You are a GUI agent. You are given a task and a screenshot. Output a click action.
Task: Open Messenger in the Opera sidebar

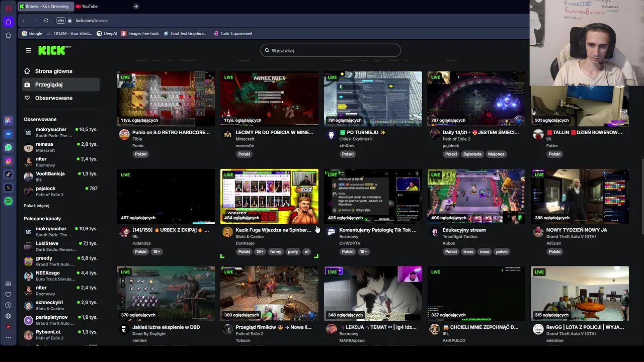[x=8, y=134]
